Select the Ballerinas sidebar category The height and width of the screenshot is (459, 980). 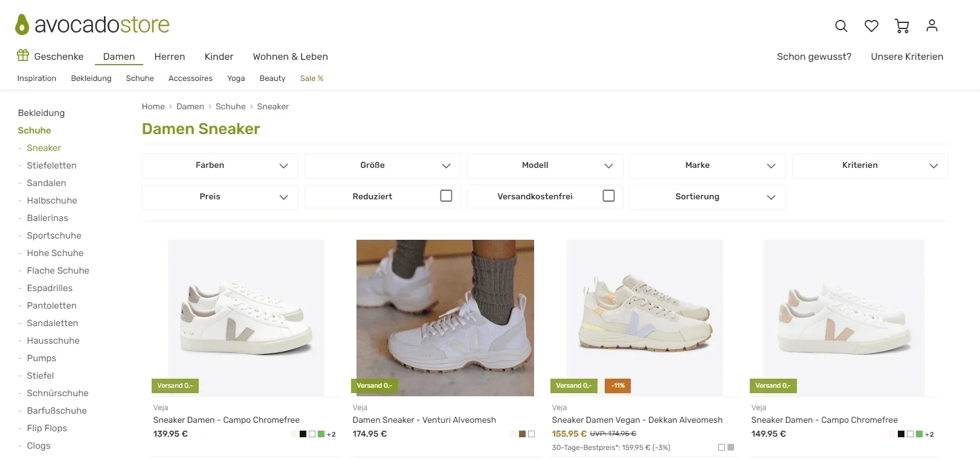tap(47, 218)
